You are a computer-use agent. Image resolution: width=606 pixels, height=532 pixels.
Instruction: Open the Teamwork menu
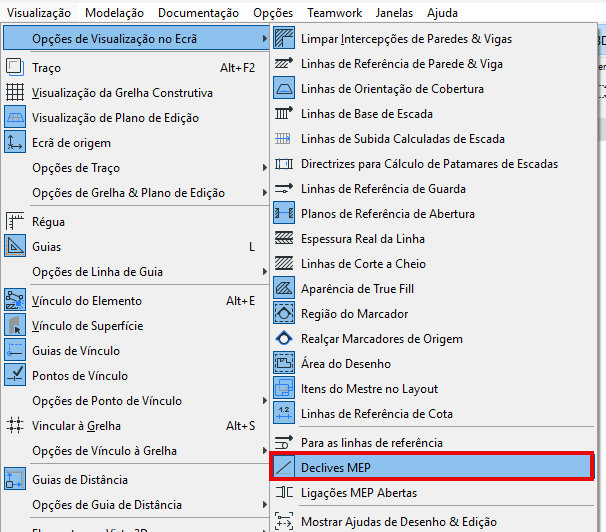(x=335, y=13)
